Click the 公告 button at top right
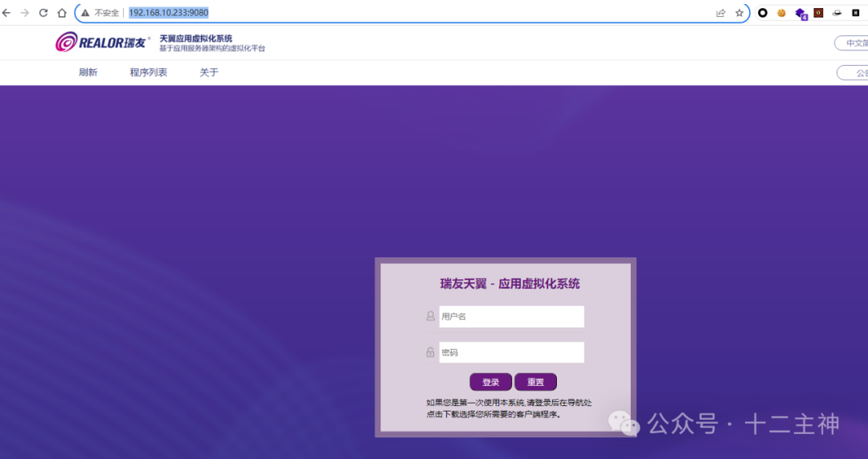The height and width of the screenshot is (459, 868). pyautogui.click(x=853, y=72)
